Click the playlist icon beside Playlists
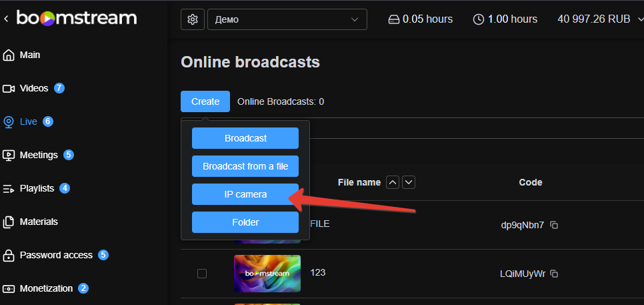 click(9, 189)
